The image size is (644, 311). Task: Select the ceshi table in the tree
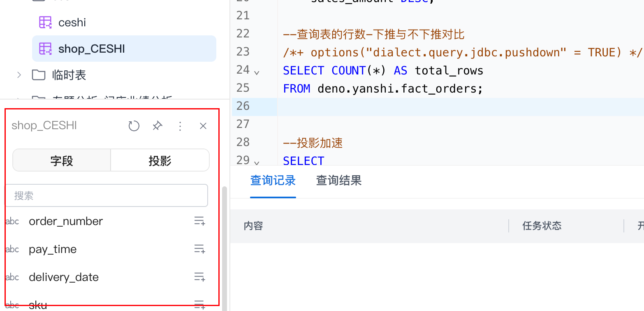coord(72,22)
